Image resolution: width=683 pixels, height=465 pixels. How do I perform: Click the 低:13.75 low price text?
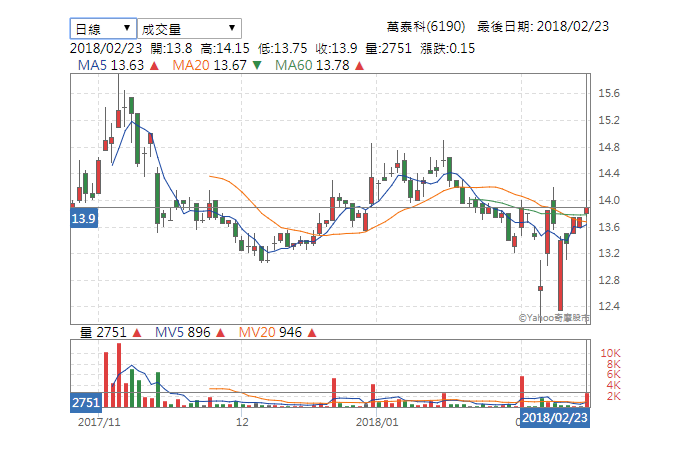(x=282, y=48)
